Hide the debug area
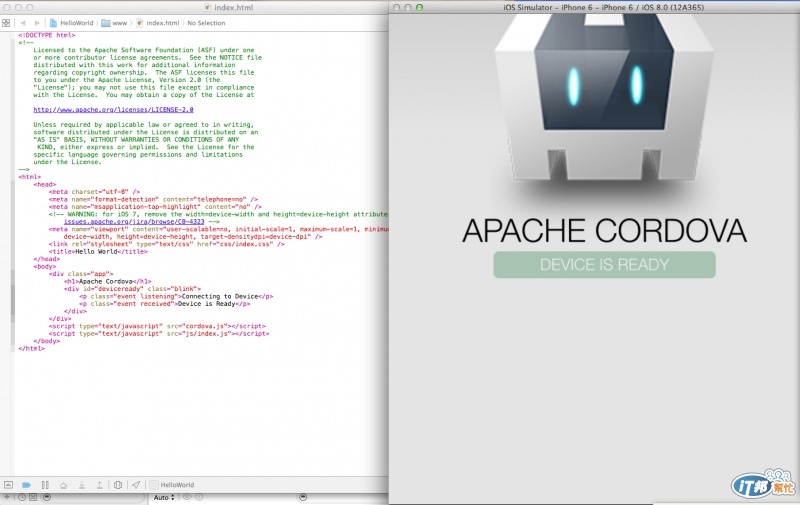Image resolution: width=800 pixels, height=505 pixels. click(8, 485)
